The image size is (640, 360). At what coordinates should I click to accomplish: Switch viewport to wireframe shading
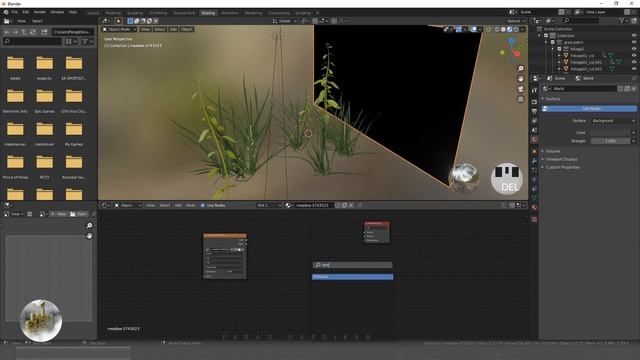(497, 29)
